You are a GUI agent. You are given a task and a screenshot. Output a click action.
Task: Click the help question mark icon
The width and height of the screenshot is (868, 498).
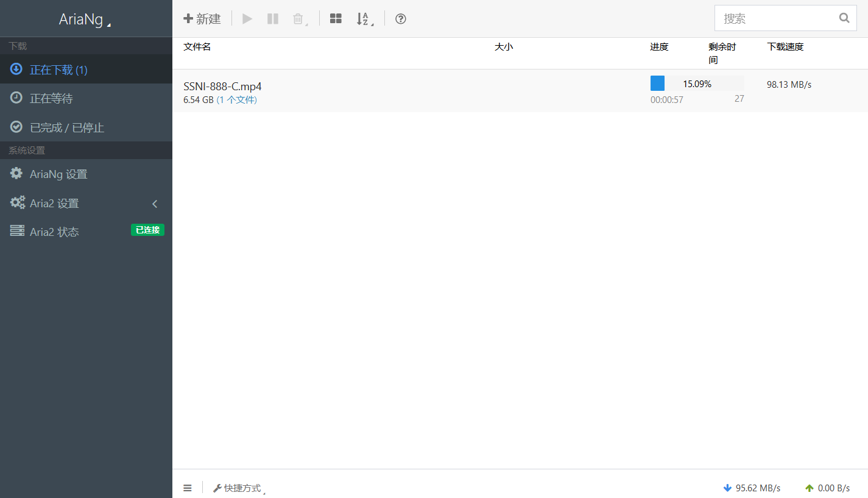[401, 19]
